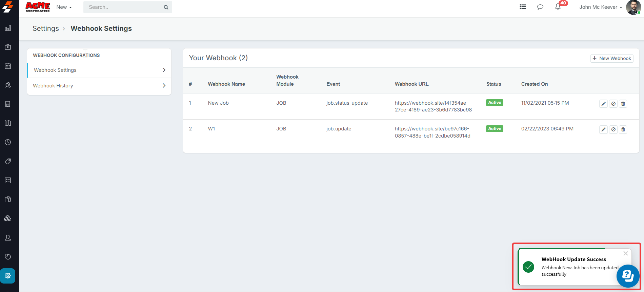
Task: Open the list view icon in header
Action: [523, 7]
